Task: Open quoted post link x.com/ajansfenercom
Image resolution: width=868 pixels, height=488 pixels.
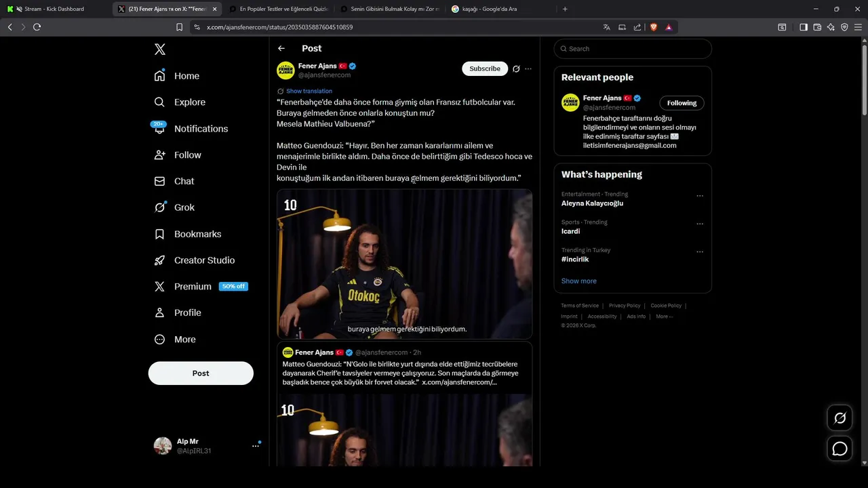Action: click(459, 382)
